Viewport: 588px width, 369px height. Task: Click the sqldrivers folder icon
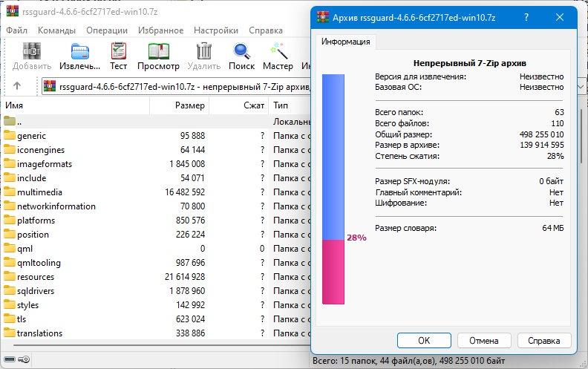tap(10, 290)
